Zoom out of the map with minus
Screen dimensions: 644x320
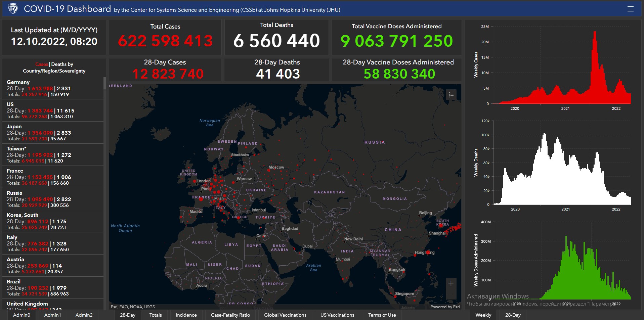tap(451, 294)
